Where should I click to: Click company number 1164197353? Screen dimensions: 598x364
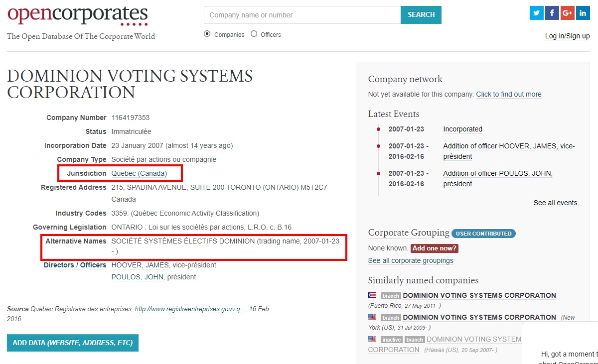click(x=131, y=118)
